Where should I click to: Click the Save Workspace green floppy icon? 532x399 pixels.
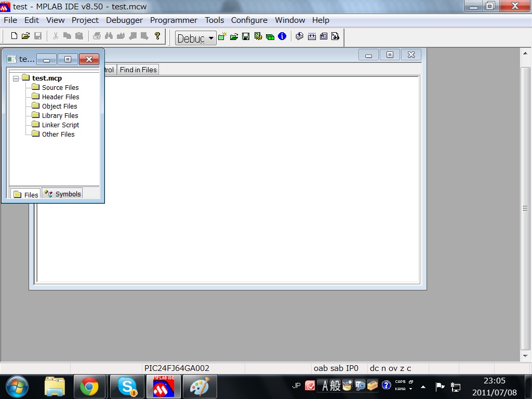[x=246, y=36]
